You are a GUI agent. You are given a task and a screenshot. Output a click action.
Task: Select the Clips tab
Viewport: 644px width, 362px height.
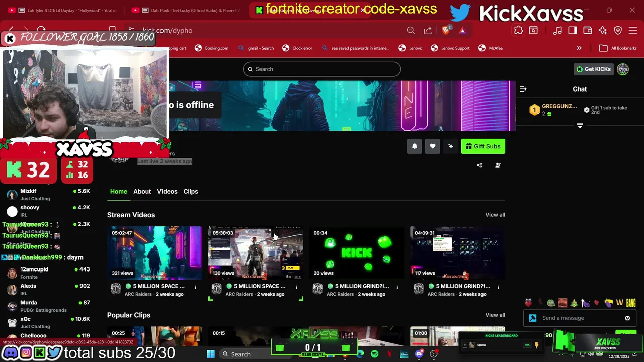point(191,191)
